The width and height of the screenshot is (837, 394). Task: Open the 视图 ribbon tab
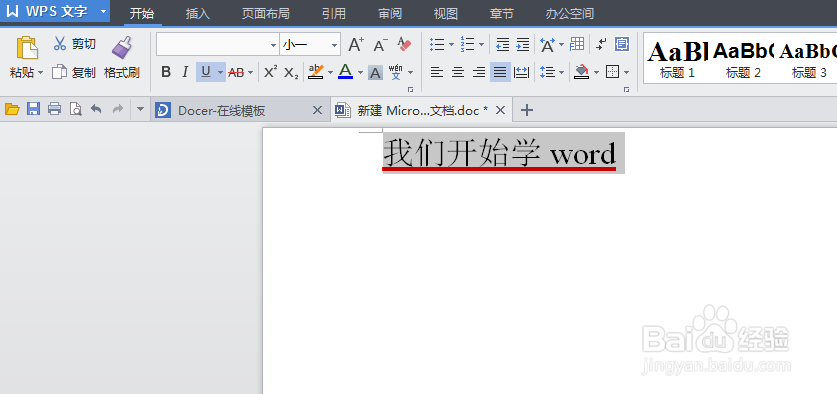pos(446,13)
